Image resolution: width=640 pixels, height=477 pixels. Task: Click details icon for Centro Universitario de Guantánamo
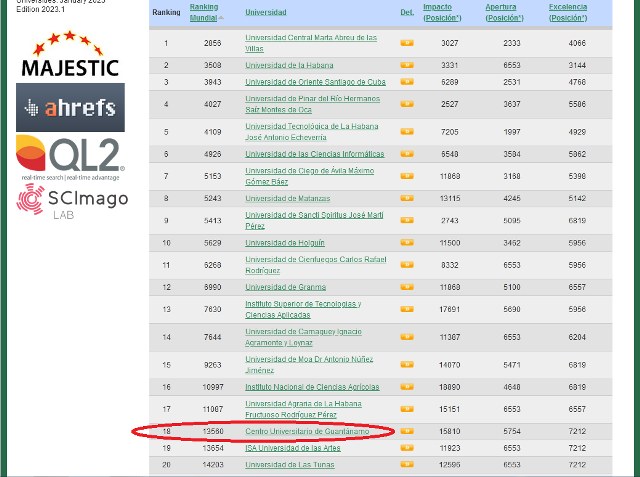pos(407,431)
